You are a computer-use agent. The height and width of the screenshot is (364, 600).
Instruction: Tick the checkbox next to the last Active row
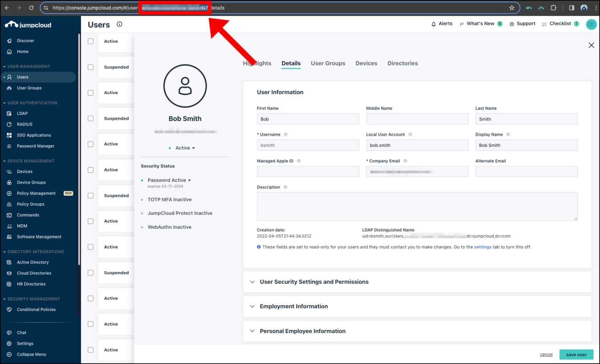(x=90, y=350)
